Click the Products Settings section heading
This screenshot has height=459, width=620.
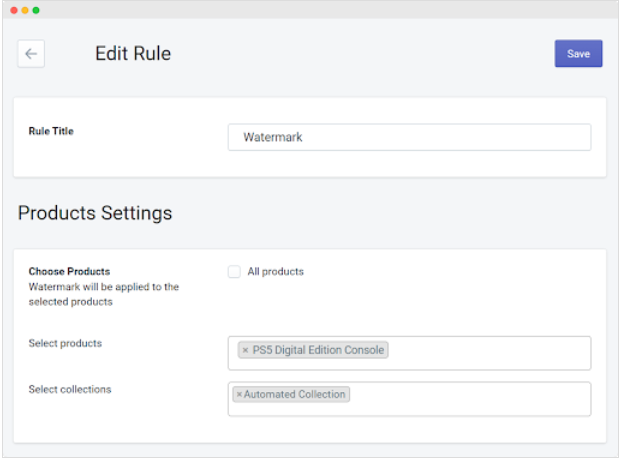[x=95, y=213]
